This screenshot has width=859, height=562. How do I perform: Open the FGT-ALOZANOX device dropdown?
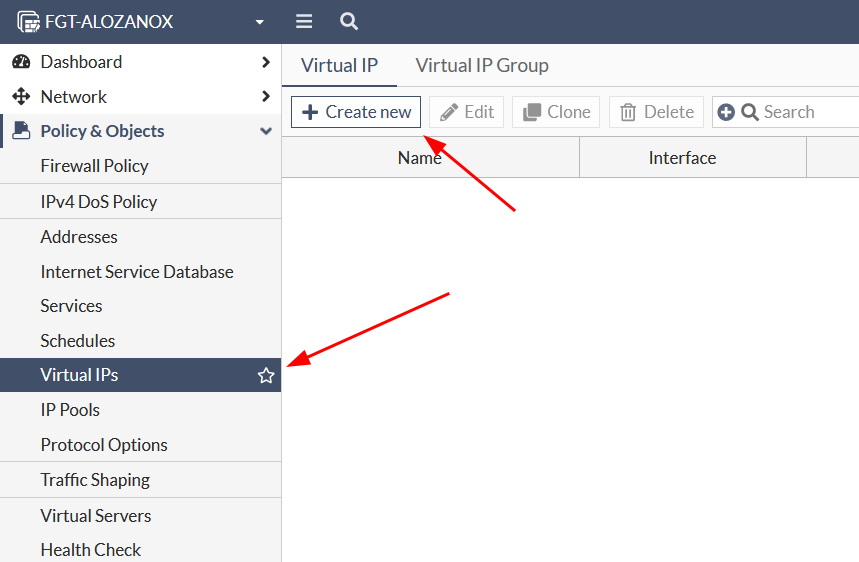(260, 22)
